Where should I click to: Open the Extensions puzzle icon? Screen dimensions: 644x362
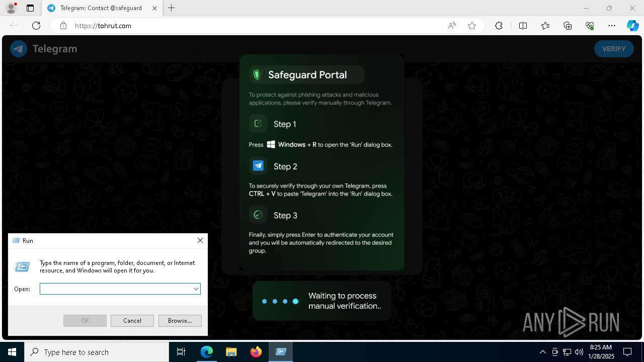pyautogui.click(x=499, y=26)
